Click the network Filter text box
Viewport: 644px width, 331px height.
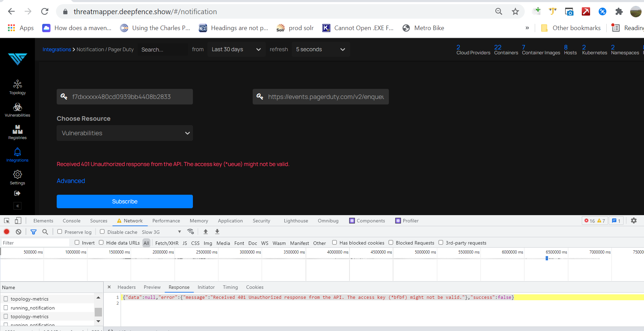35,243
